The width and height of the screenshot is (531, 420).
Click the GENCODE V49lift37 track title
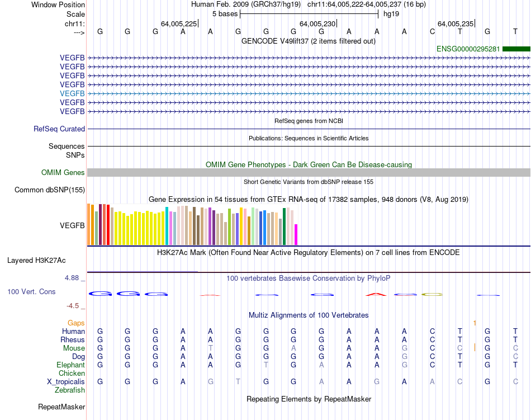click(x=309, y=41)
